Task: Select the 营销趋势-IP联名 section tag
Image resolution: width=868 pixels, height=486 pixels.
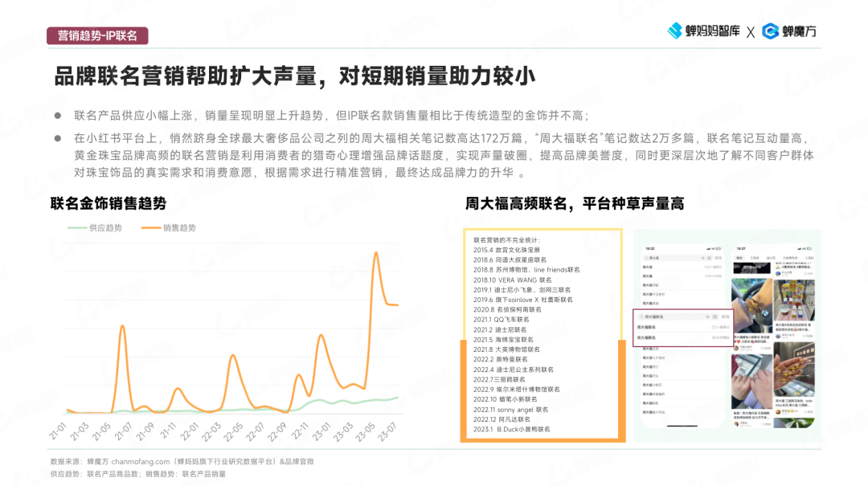Action: point(97,35)
